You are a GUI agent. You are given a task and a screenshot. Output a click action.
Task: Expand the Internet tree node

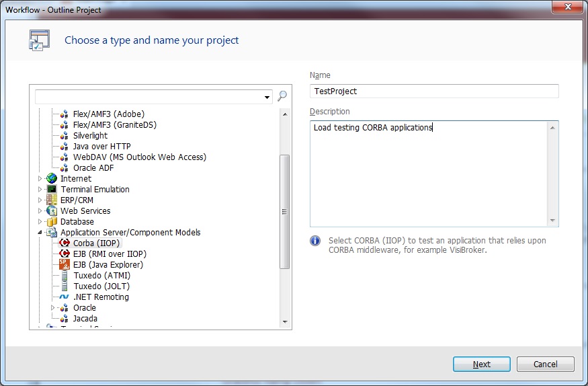(40, 179)
